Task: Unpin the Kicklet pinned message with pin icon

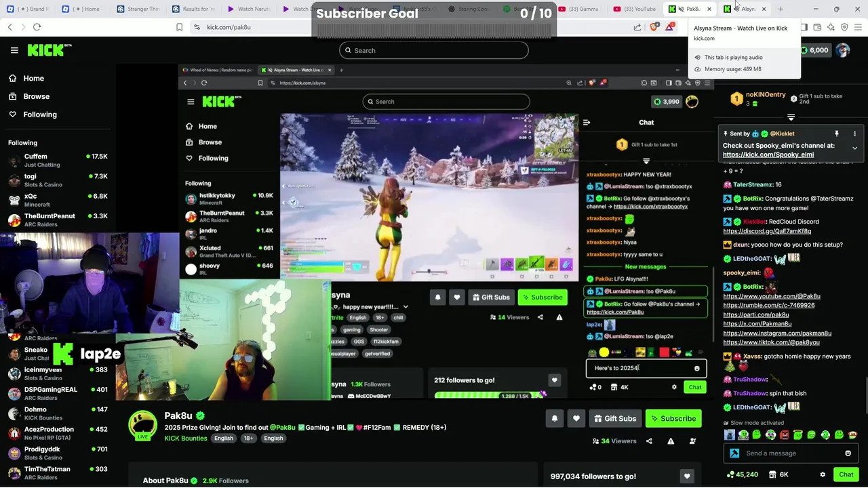Action: click(836, 134)
